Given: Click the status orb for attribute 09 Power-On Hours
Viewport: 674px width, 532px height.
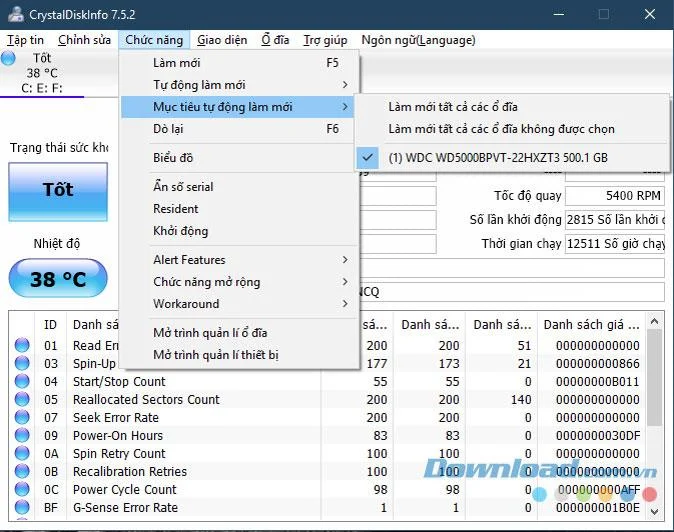Looking at the screenshot, I should (22, 435).
